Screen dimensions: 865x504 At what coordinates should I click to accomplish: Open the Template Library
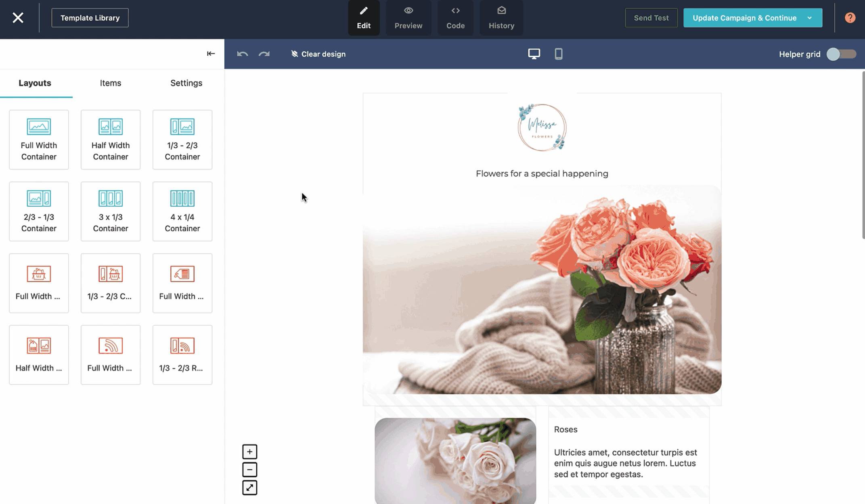click(x=90, y=18)
